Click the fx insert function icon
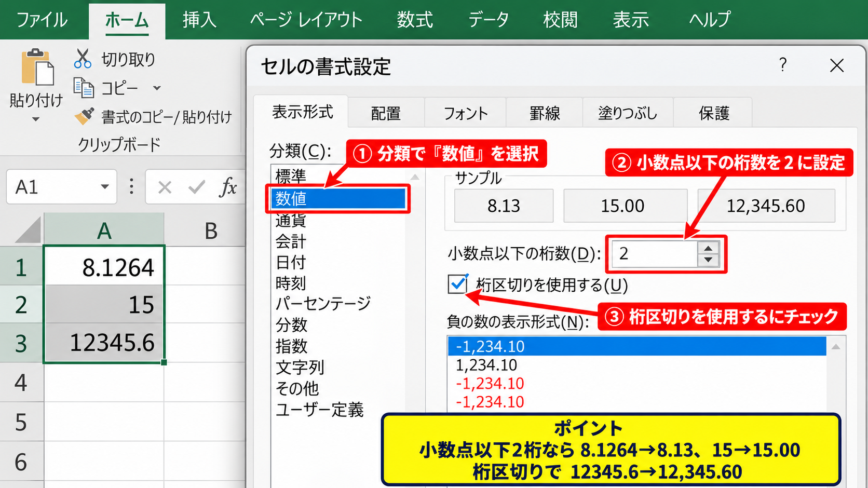This screenshot has width=868, height=488. pyautogui.click(x=228, y=187)
